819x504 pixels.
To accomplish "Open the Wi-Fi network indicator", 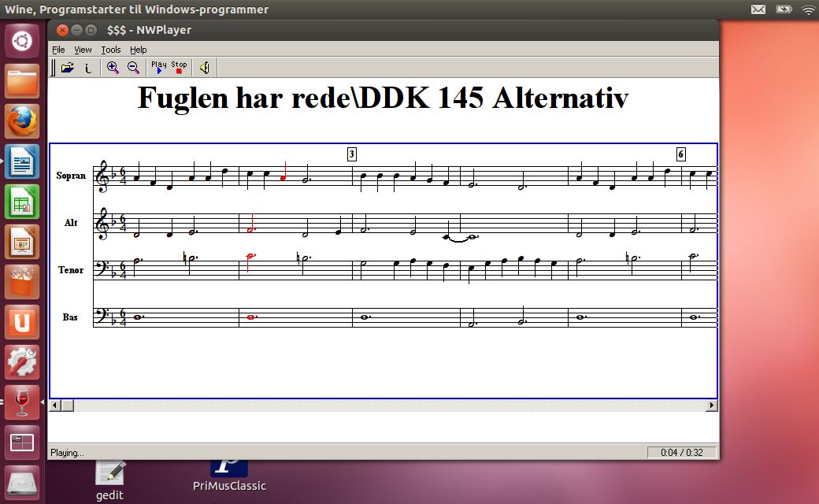I will pyautogui.click(x=809, y=9).
